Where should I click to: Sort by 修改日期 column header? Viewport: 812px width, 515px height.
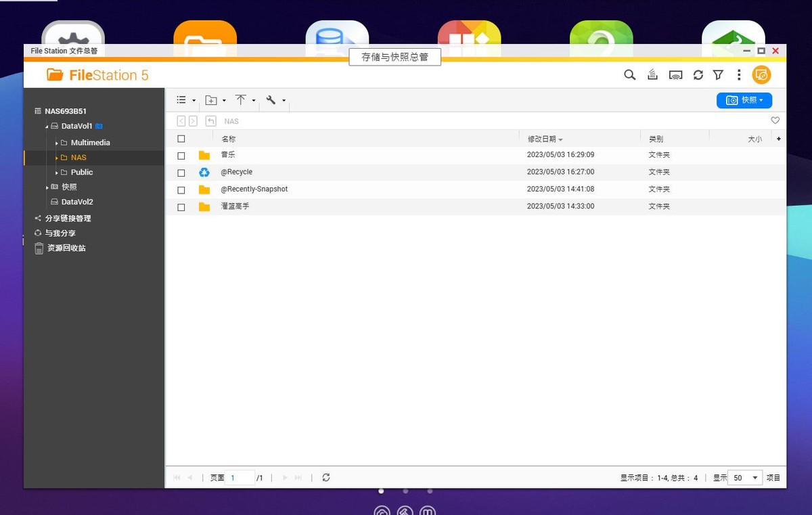pos(542,139)
